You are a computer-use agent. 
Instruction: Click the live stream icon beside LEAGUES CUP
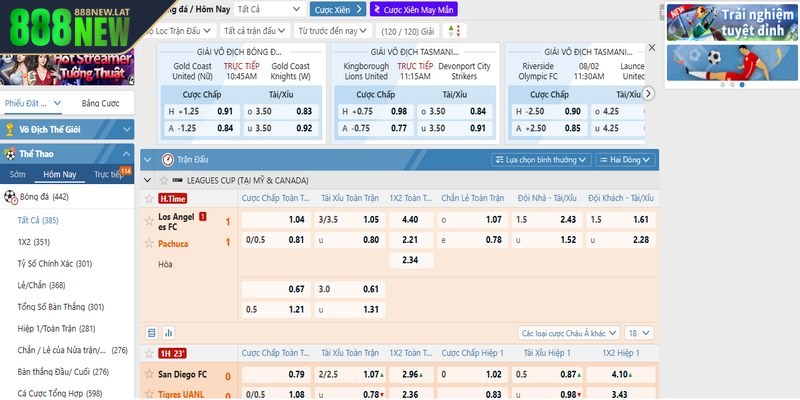tap(178, 180)
